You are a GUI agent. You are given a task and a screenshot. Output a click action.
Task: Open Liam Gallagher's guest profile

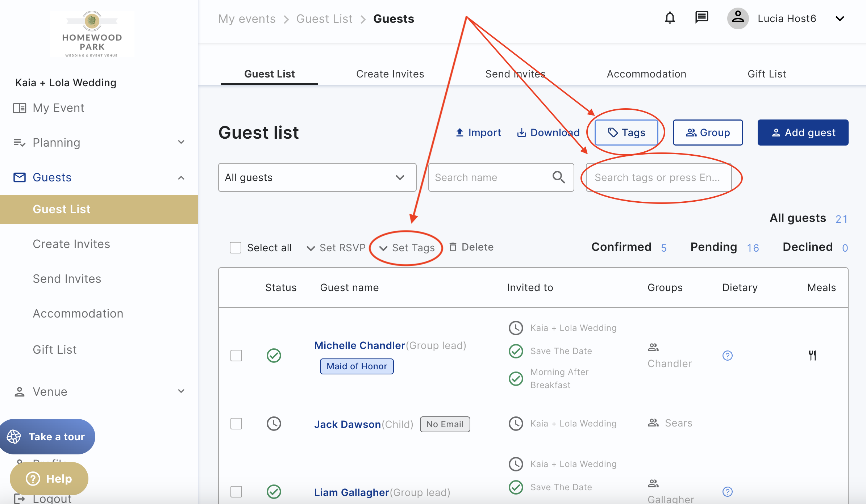pos(351,492)
